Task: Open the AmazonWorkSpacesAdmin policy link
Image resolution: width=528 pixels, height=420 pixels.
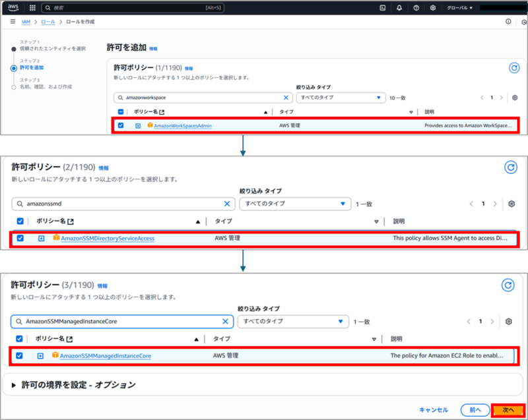Action: 183,126
